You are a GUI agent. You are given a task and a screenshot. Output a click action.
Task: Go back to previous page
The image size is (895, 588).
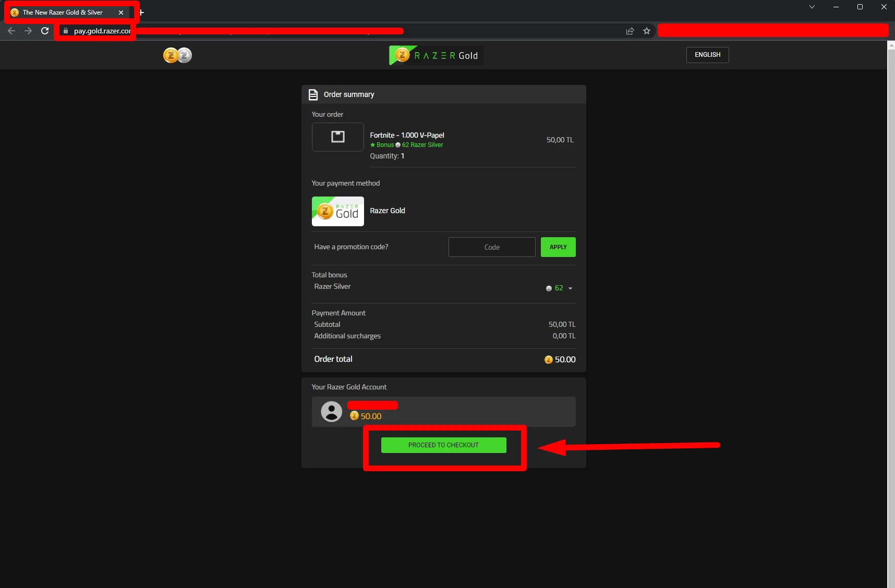point(11,31)
